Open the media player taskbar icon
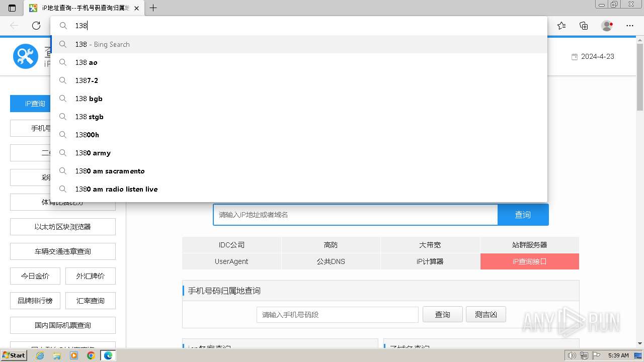The height and width of the screenshot is (362, 644). [x=74, y=355]
